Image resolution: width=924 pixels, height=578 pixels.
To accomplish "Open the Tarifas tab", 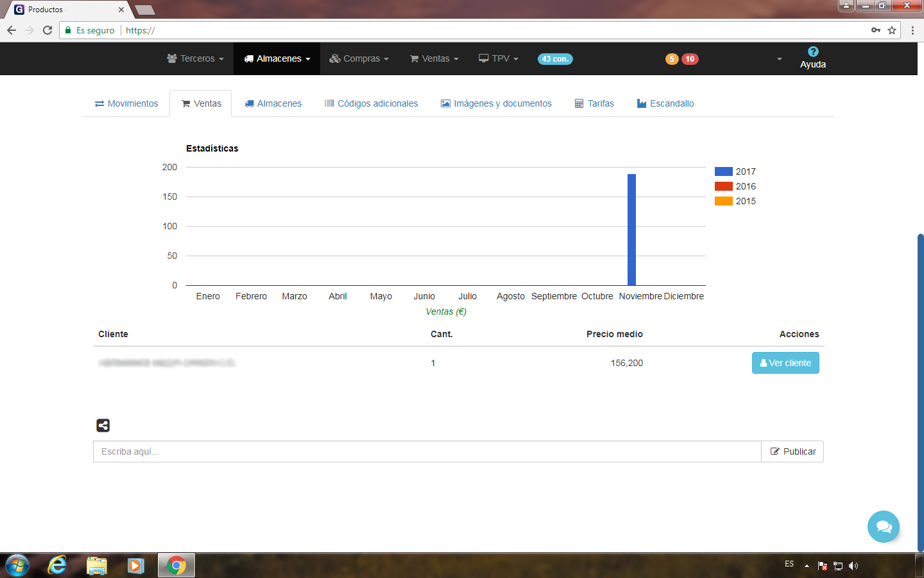I will 594,103.
